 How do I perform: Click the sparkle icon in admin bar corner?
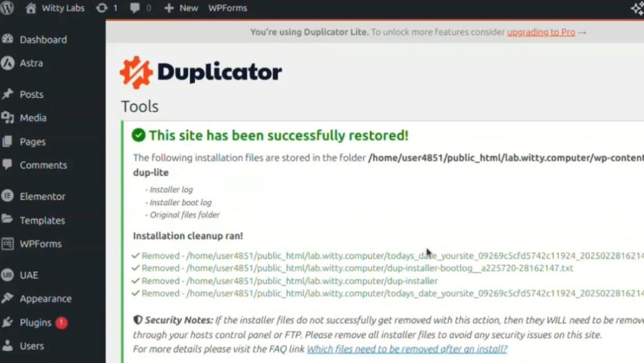638,9
